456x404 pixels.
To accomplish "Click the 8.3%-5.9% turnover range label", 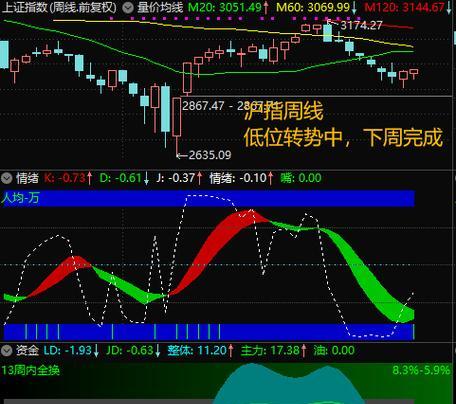I will (x=421, y=370).
